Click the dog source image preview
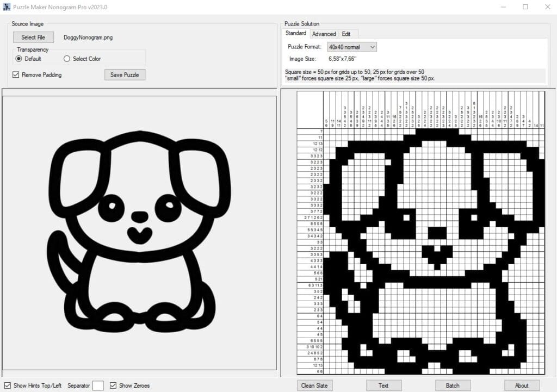The image size is (557, 392). point(139,233)
